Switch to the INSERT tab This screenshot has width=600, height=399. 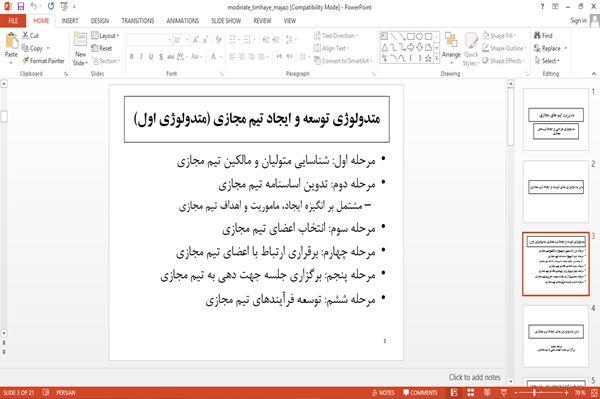pyautogui.click(x=70, y=21)
